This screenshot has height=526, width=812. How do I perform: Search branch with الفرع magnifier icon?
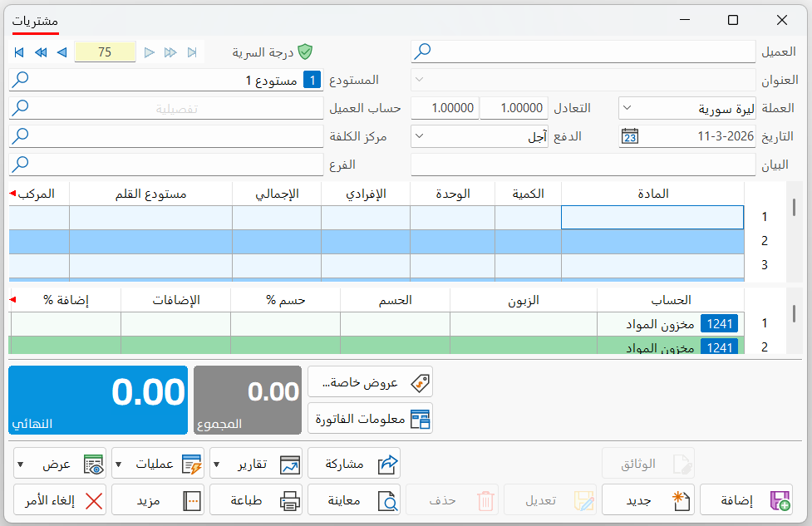point(20,165)
